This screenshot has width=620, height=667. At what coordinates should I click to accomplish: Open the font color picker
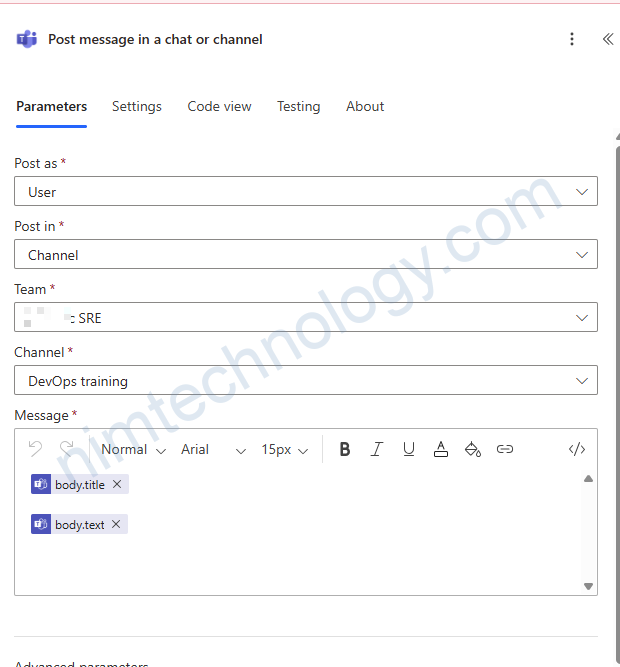441,450
